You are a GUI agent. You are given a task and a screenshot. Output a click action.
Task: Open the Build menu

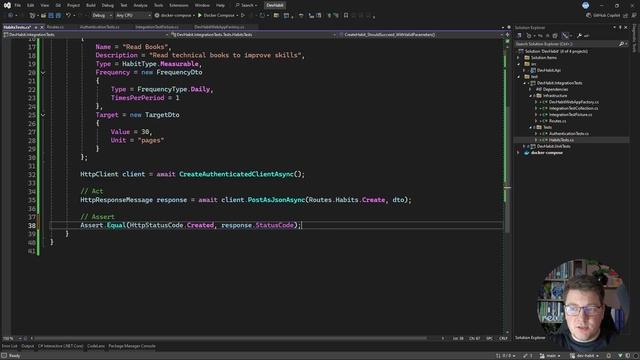[x=91, y=5]
